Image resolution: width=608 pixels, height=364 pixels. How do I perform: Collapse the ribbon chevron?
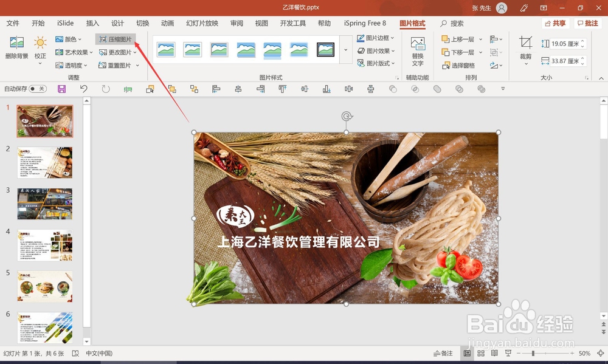pyautogui.click(x=601, y=78)
